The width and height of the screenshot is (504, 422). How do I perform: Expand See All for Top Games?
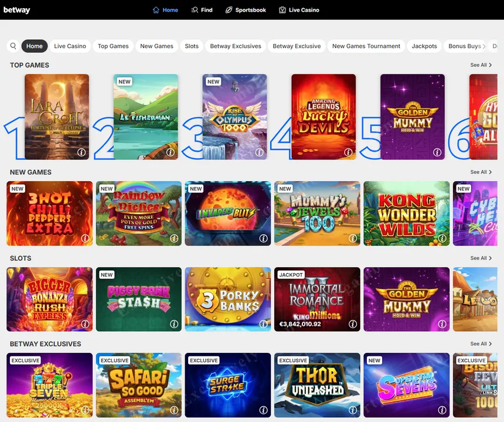(481, 65)
